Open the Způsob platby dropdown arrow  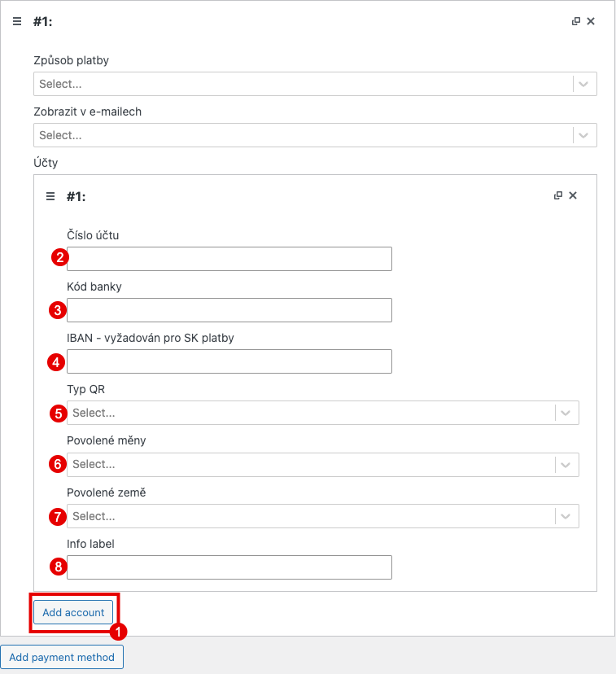(583, 84)
